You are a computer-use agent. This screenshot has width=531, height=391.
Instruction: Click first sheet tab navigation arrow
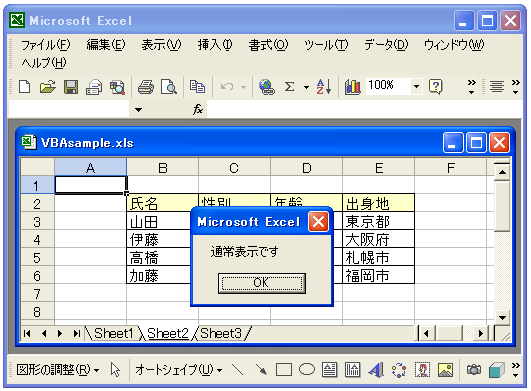(27, 333)
